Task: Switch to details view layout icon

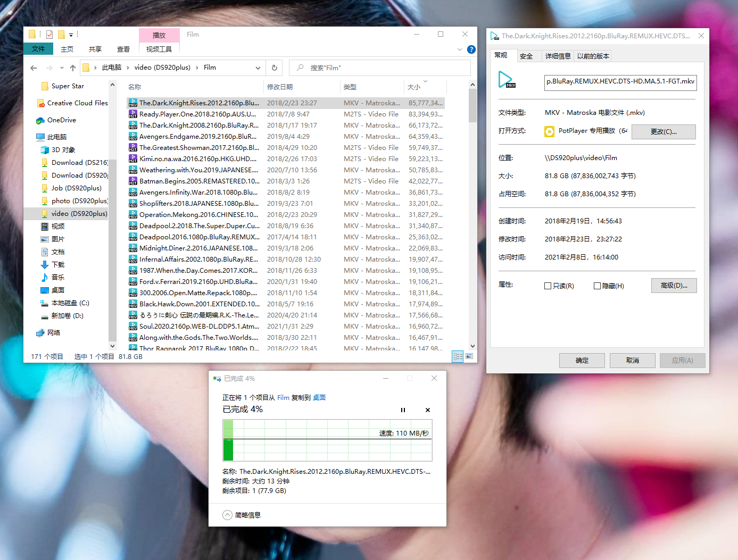Action: pyautogui.click(x=458, y=356)
